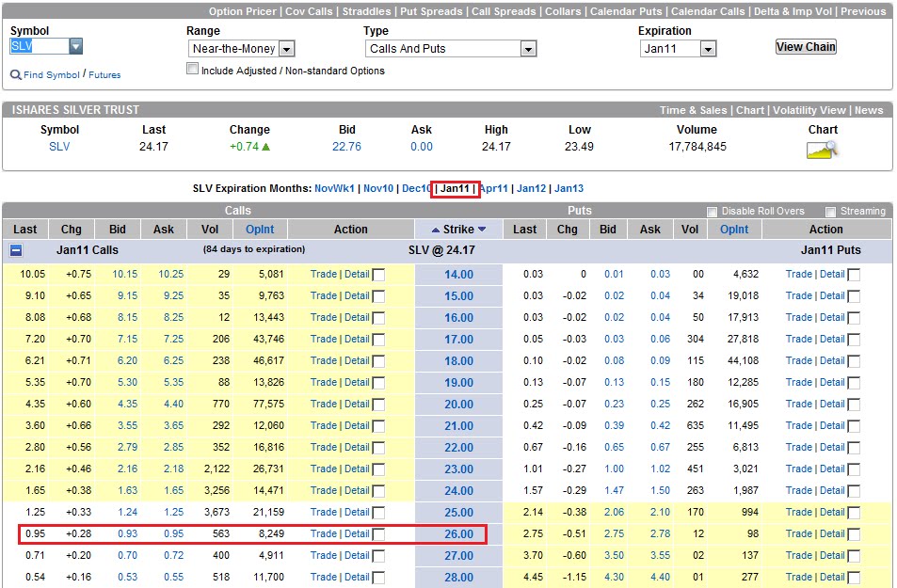Click Trade for the 22.00 put
This screenshot has width=897, height=588.
tap(798, 447)
